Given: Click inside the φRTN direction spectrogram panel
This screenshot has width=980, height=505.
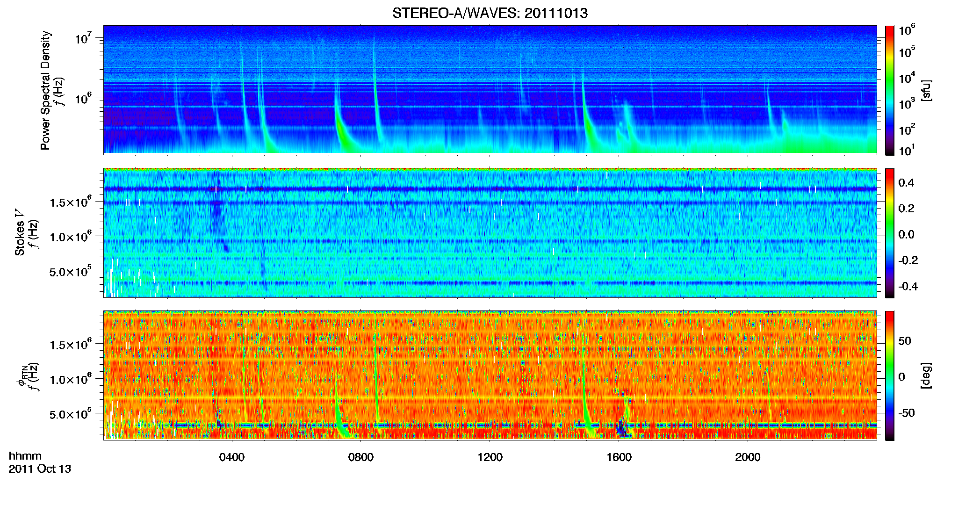Looking at the screenshot, I should coord(490,375).
